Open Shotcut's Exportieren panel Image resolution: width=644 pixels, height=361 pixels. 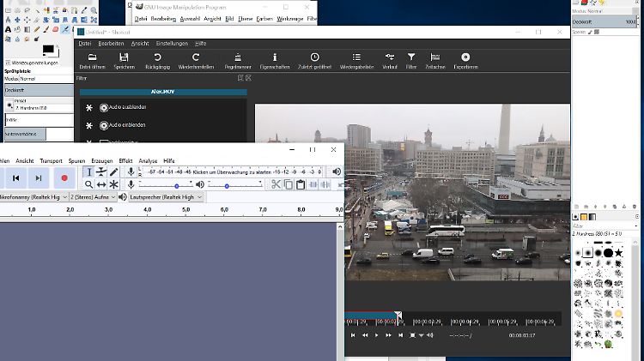click(x=465, y=59)
